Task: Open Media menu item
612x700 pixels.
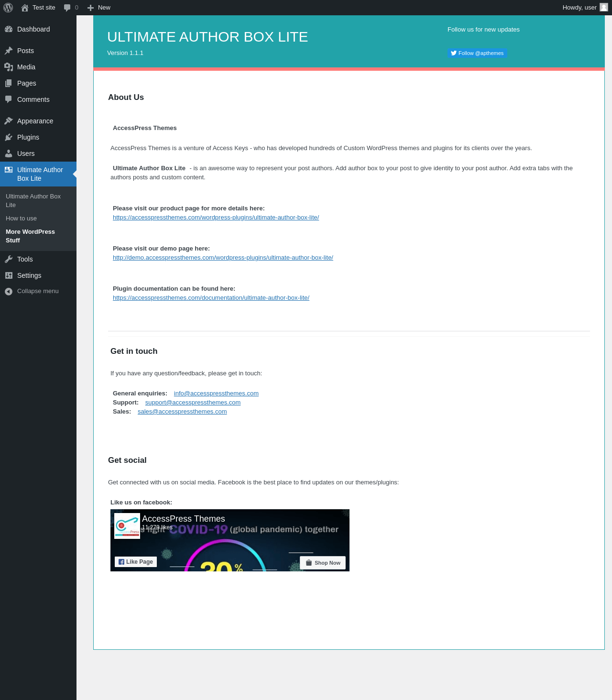Action: [x=38, y=67]
